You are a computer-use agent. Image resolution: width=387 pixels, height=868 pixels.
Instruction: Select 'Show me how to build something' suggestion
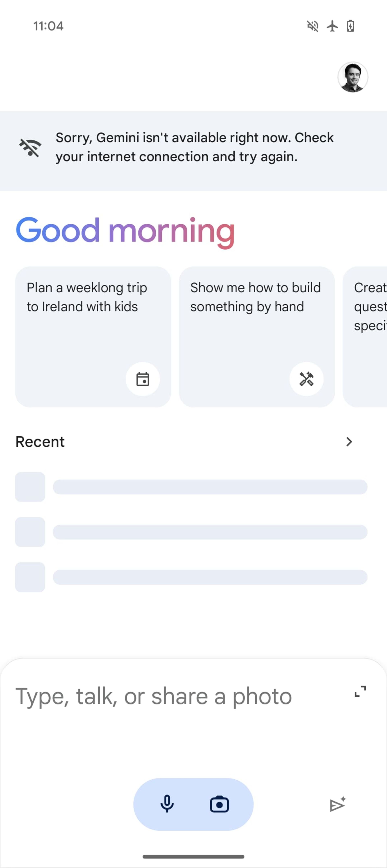coord(257,337)
